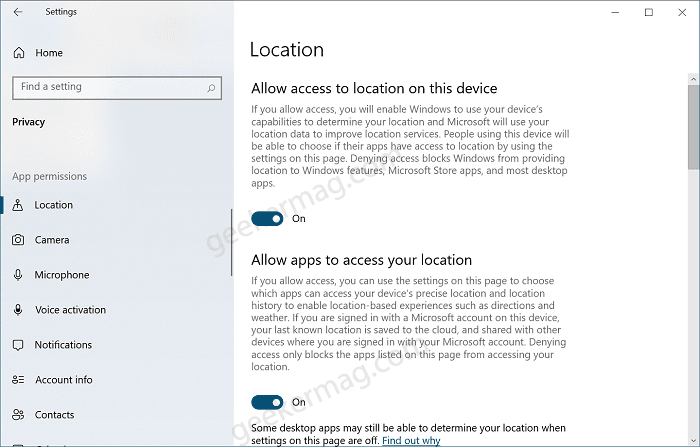Open Settings Home icon
Screen dimensions: 700x447
19,53
